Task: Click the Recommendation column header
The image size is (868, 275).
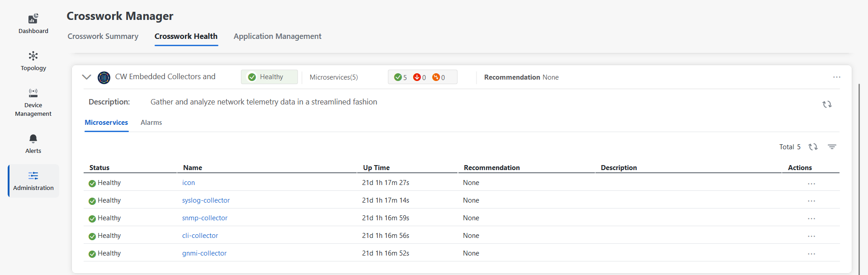Action: 492,168
